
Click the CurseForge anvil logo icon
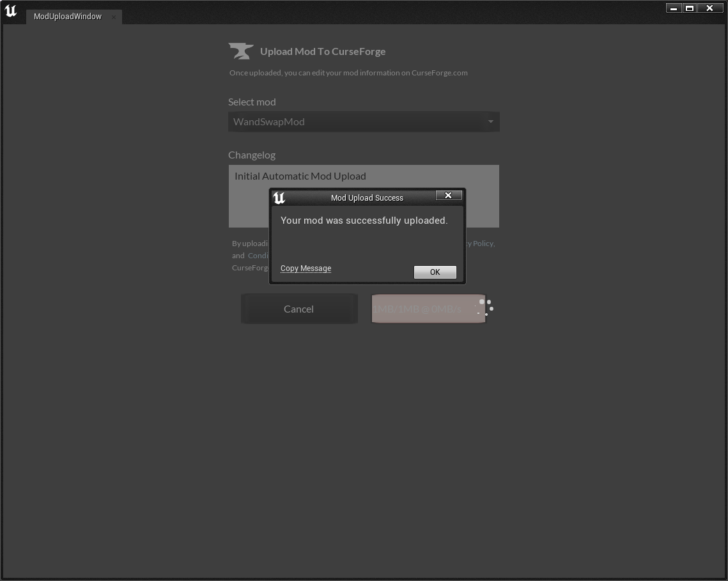241,51
